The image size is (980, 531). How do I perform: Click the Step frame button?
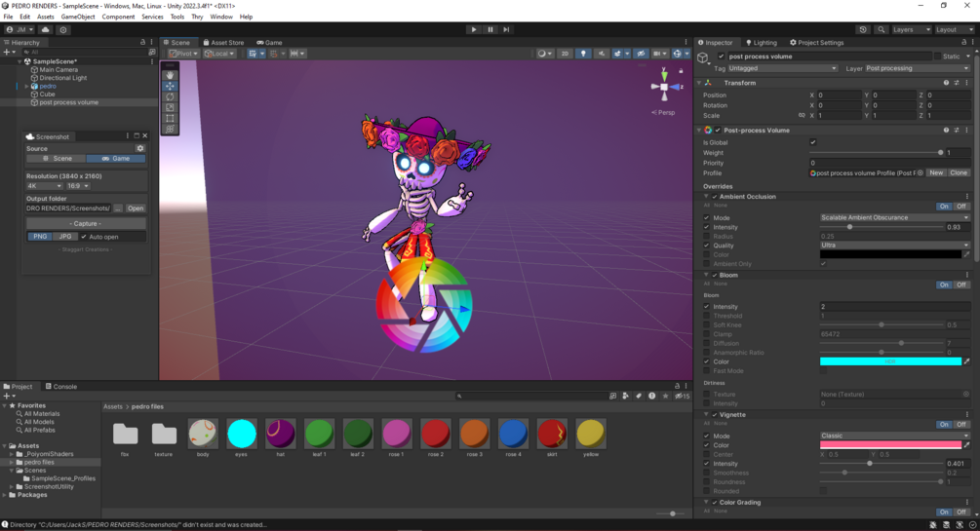[x=506, y=29]
